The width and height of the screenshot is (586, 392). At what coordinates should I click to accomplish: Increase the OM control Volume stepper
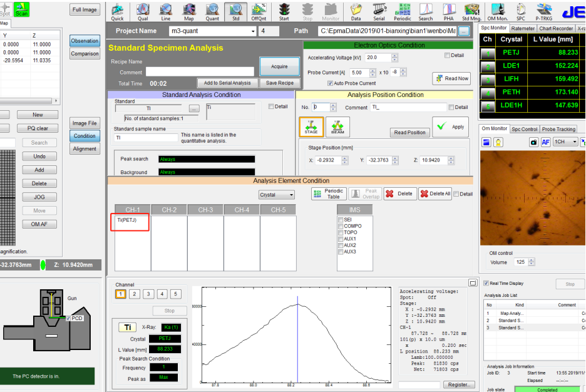pos(532,260)
